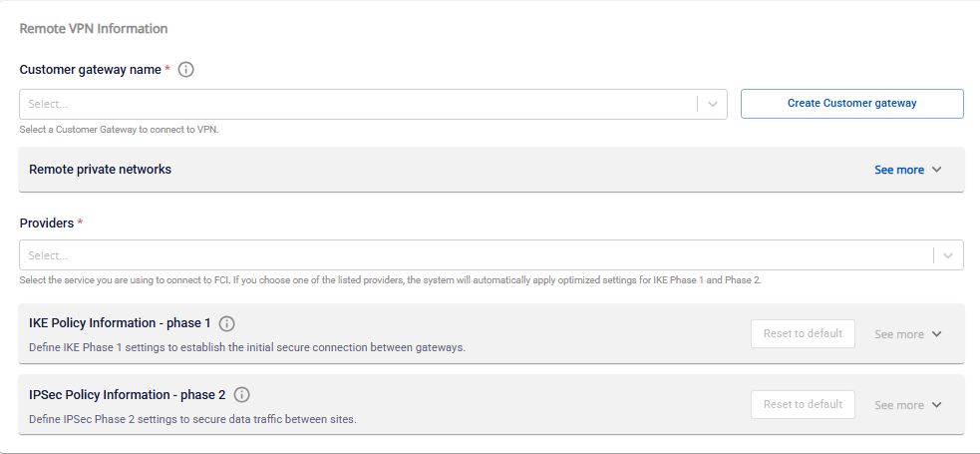Click See more text in IPSec Policy row

tap(898, 405)
